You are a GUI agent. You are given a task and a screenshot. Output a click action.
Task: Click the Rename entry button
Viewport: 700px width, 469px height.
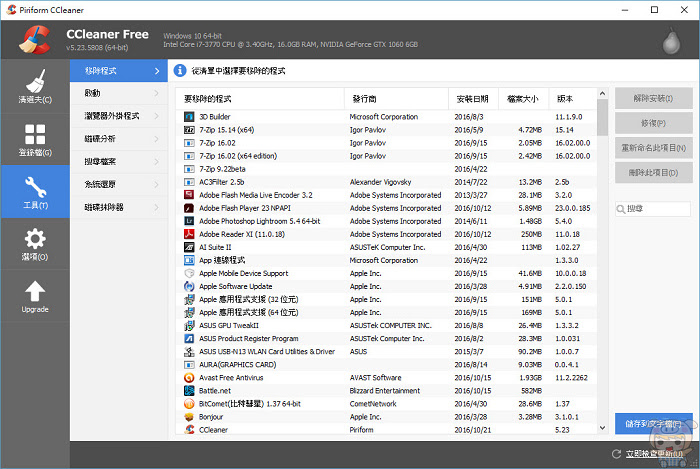[654, 148]
